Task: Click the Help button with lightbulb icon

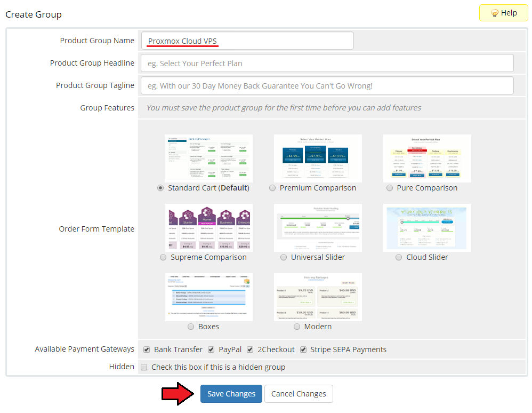Action: coord(503,13)
